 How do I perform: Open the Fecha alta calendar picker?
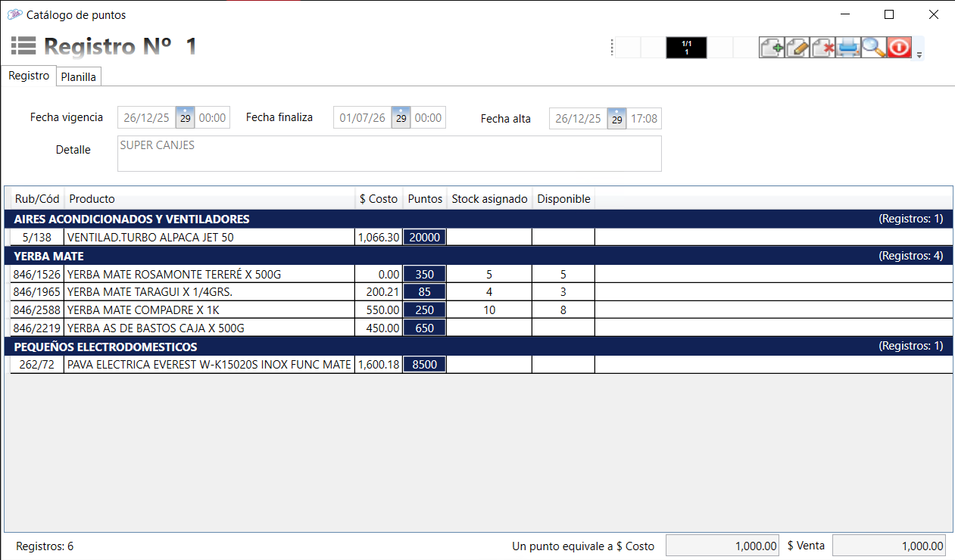617,119
